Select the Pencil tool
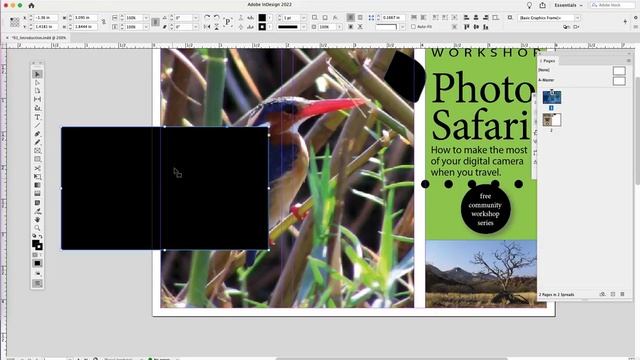Viewport: 640px width, 360px height. point(37,142)
